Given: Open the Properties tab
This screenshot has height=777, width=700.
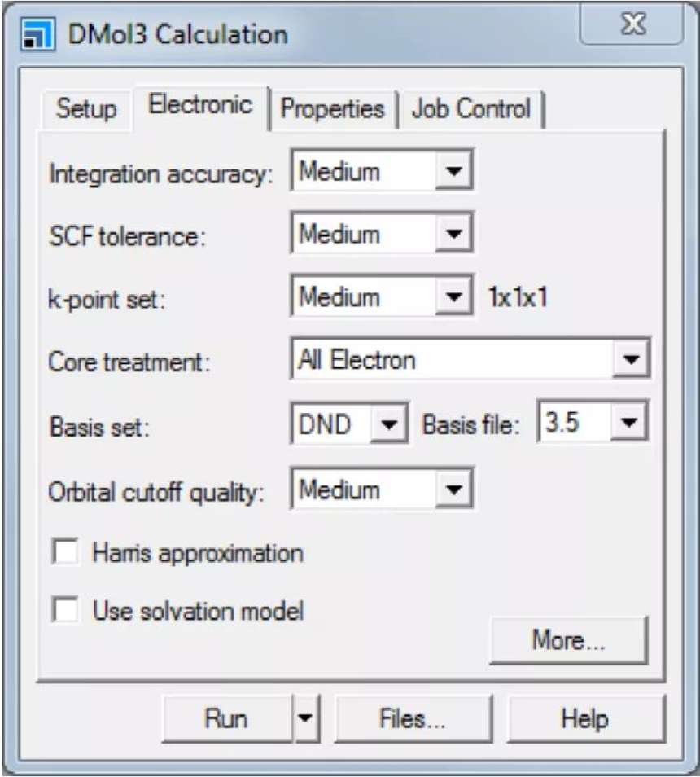Looking at the screenshot, I should pos(332,108).
